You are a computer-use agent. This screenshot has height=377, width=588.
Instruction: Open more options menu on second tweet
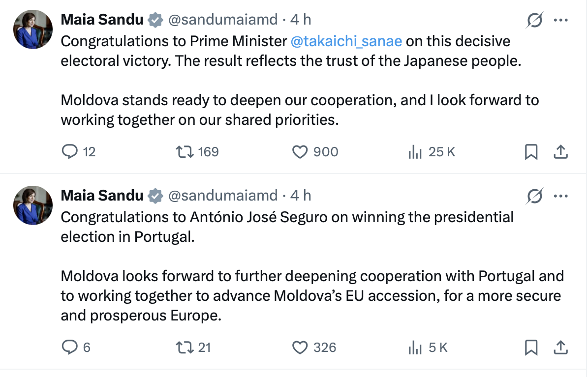pos(561,197)
